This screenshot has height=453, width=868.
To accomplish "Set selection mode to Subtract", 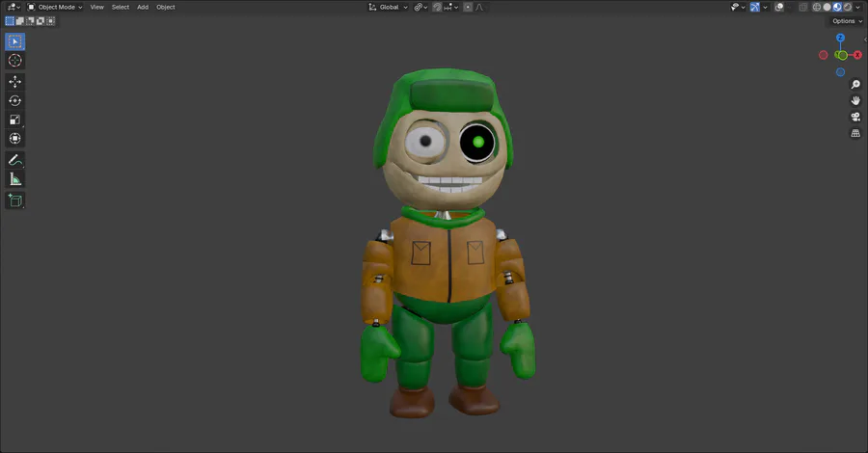I will pyautogui.click(x=30, y=21).
